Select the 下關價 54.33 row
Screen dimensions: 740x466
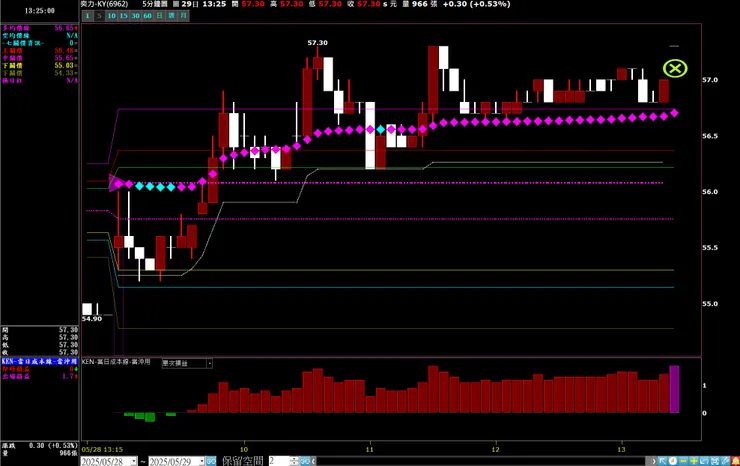coord(40,73)
